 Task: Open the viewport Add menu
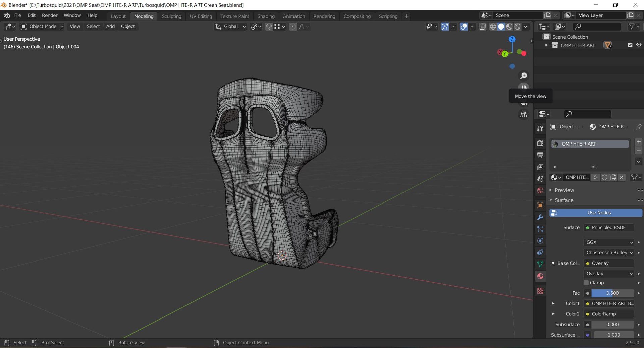[110, 26]
